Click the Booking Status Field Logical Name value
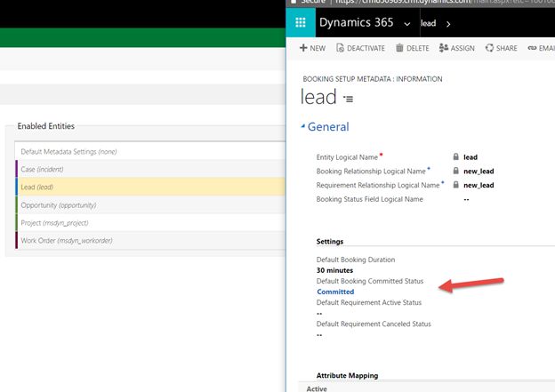The height and width of the screenshot is (392, 555). click(468, 200)
